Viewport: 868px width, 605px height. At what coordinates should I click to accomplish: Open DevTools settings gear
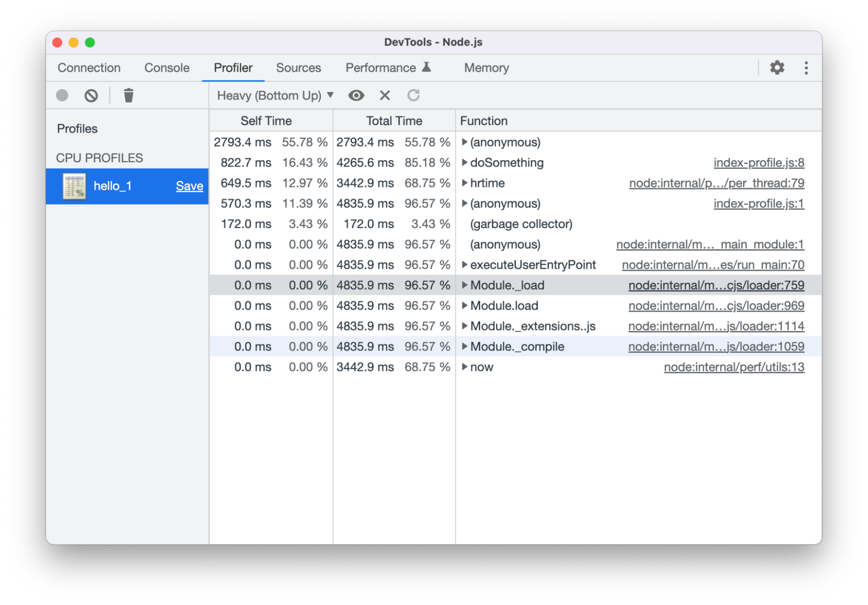click(777, 68)
